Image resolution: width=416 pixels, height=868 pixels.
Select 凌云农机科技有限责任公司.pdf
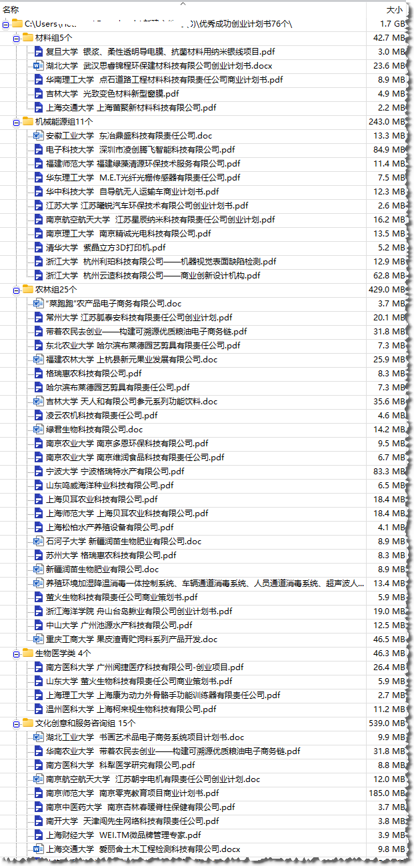(x=101, y=415)
